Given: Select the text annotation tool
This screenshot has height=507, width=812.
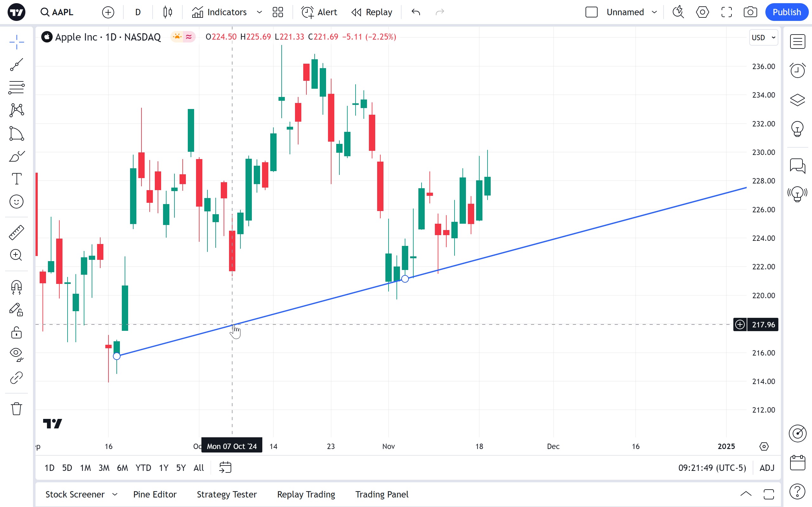Looking at the screenshot, I should coord(16,179).
